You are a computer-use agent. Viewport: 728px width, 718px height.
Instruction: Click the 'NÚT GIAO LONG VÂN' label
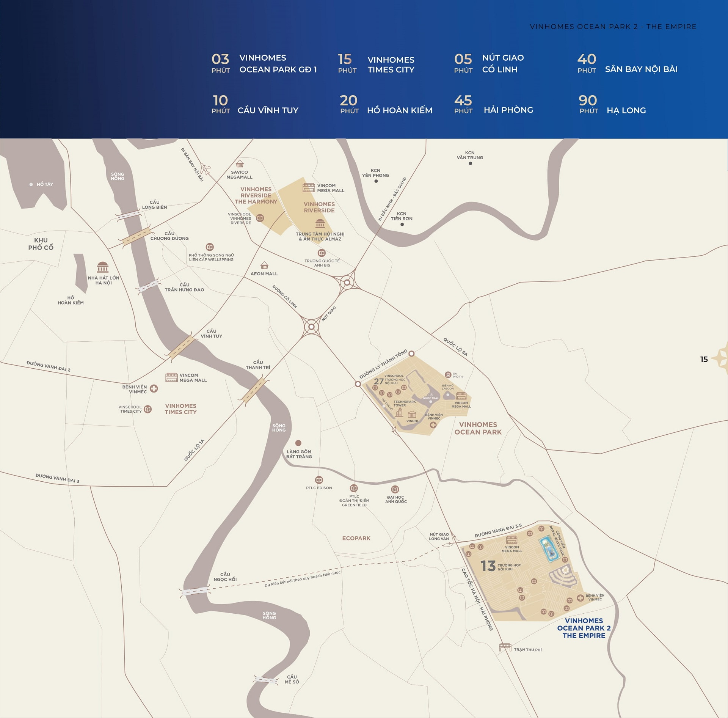439,536
